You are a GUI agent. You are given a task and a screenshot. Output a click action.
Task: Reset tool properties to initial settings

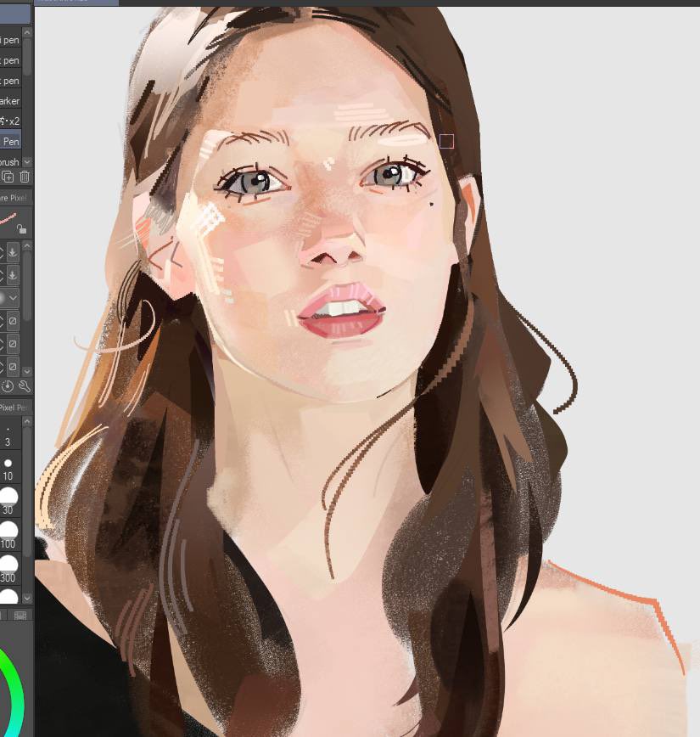[x=7, y=386]
